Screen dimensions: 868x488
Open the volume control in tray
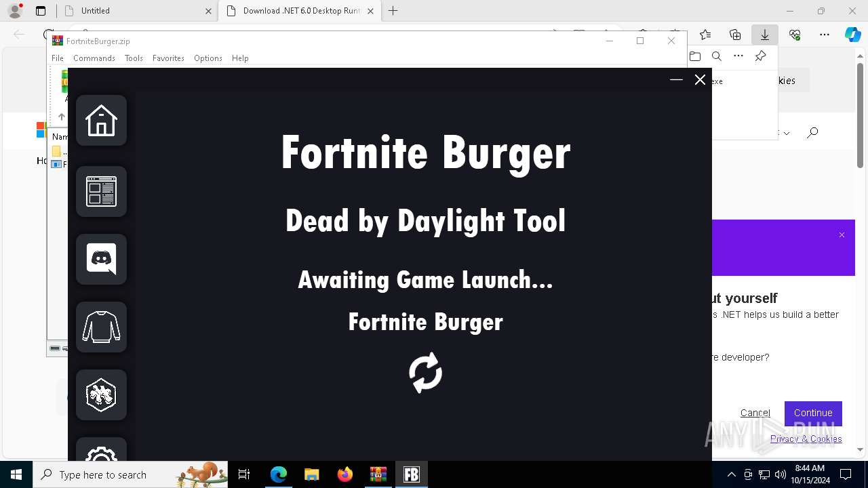click(x=781, y=474)
